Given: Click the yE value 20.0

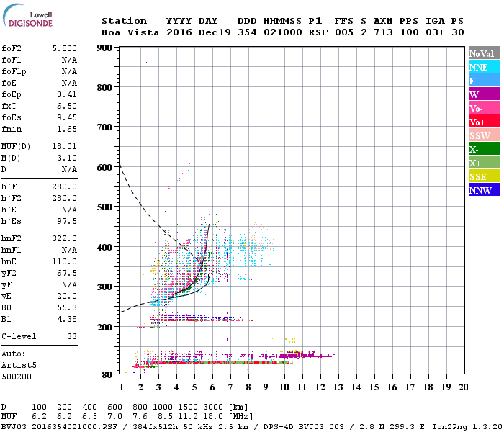Looking at the screenshot, I should click(x=67, y=296).
